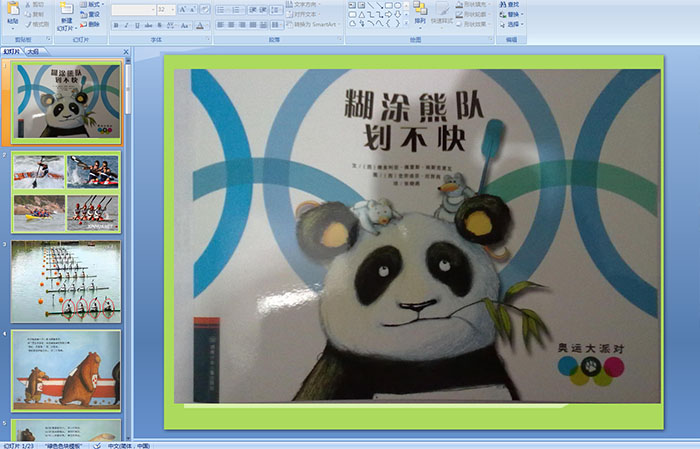
Task: Toggle Italic formatting
Action: click(x=126, y=25)
